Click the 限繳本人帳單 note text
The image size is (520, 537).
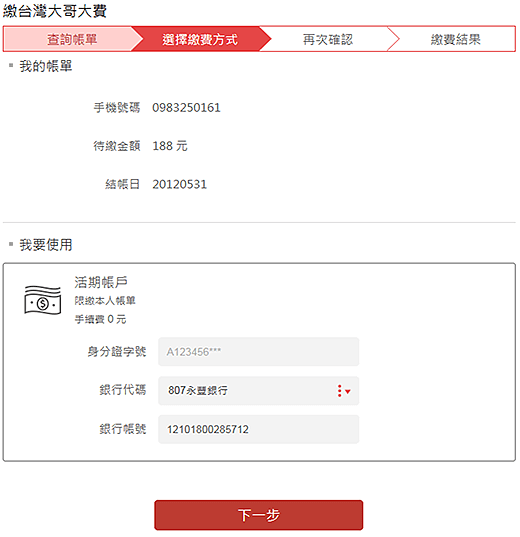(x=105, y=301)
